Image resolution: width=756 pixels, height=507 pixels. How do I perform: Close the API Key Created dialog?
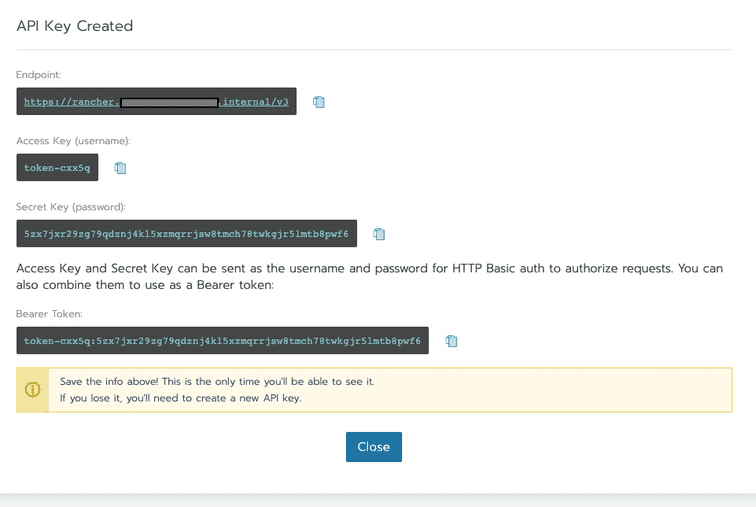click(374, 447)
